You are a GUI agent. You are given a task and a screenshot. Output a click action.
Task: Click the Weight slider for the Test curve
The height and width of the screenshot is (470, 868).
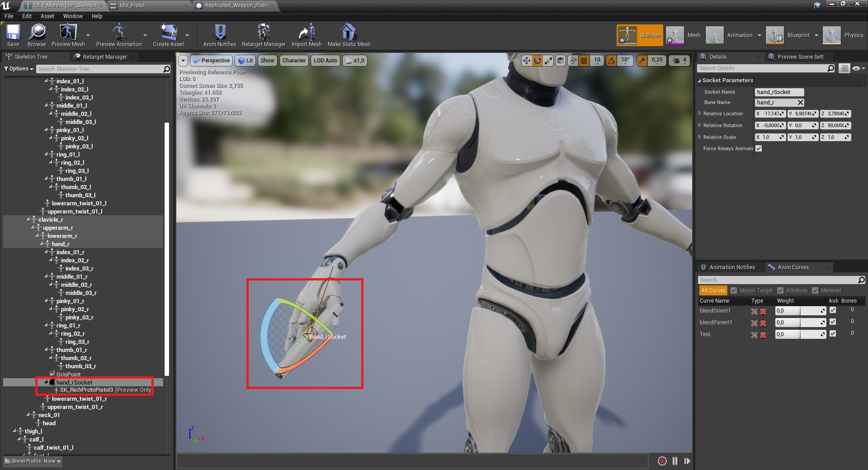[x=800, y=334]
